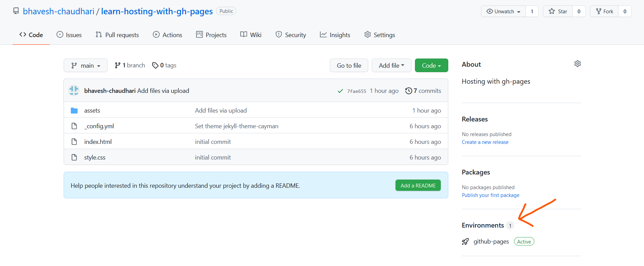Viewport: 644px width, 266px height.
Task: Click the style.css file icon
Action: 74,157
